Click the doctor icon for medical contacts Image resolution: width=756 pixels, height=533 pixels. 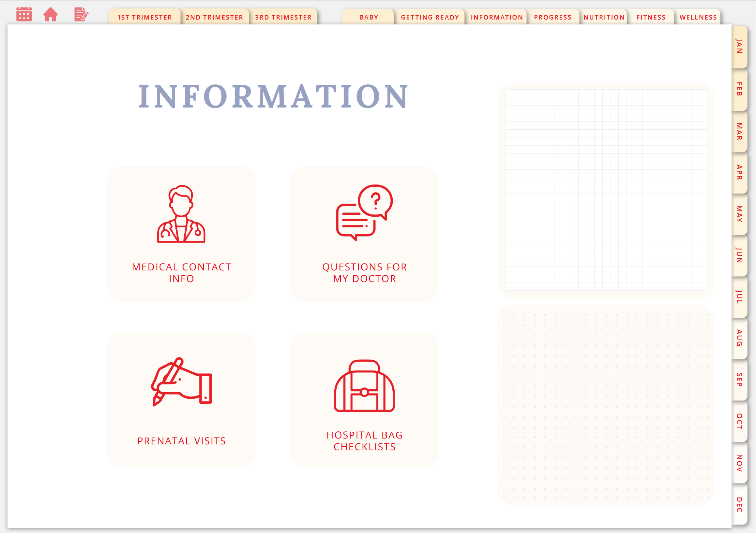181,214
